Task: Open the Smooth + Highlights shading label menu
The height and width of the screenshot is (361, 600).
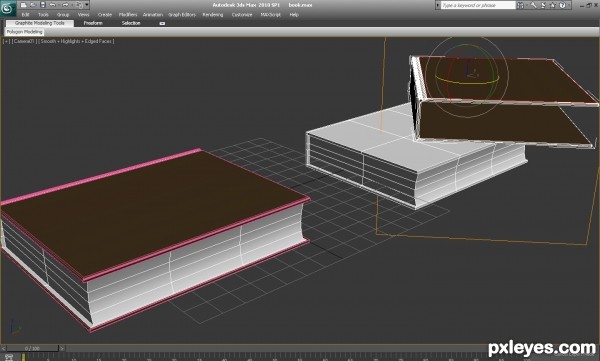Action: (76, 41)
